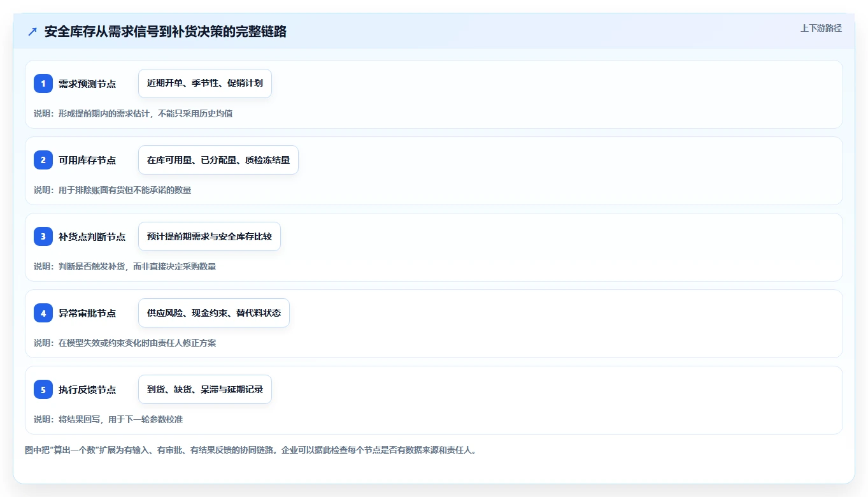This screenshot has width=868, height=497.
Task: Click the 上下游路径 label
Action: click(821, 28)
